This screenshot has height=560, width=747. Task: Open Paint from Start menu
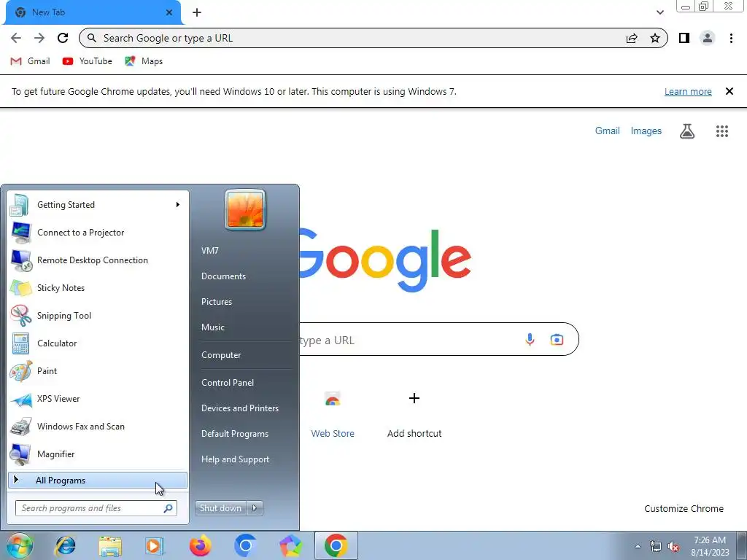(98, 371)
